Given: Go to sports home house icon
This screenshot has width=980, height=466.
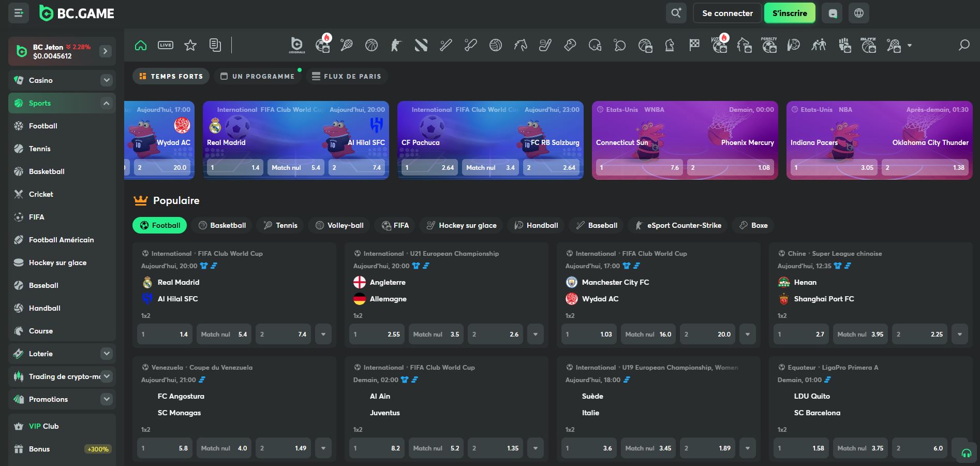Looking at the screenshot, I should tap(141, 45).
